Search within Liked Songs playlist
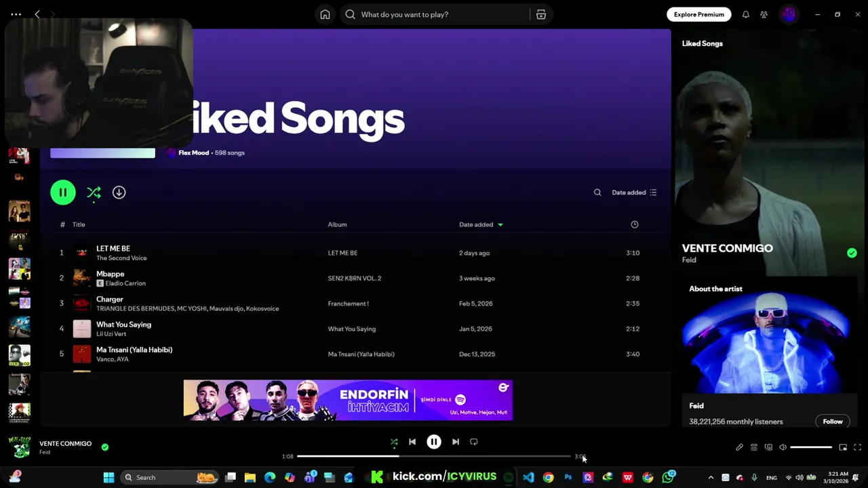Screen dimensions: 868x488 click(597, 192)
